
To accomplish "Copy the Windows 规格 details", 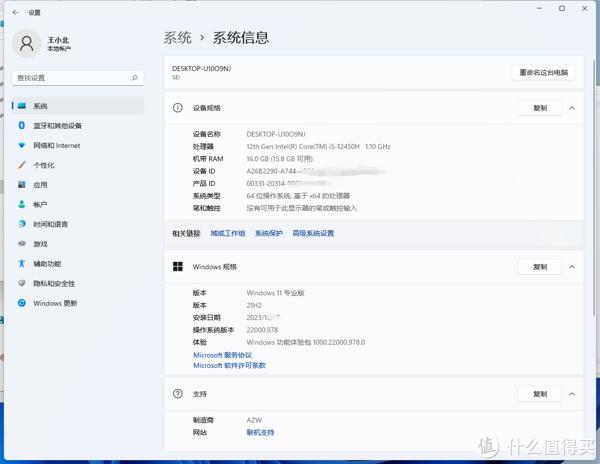I will click(x=540, y=267).
